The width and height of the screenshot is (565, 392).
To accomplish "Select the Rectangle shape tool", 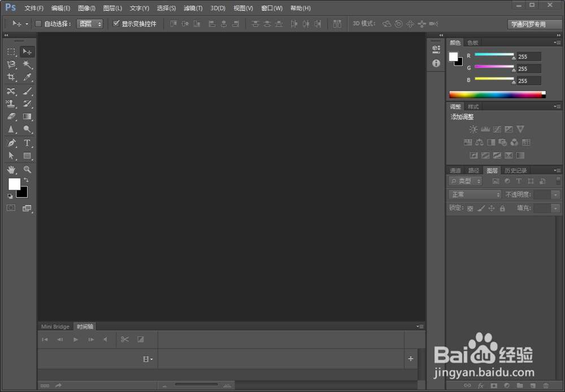I will pyautogui.click(x=27, y=156).
